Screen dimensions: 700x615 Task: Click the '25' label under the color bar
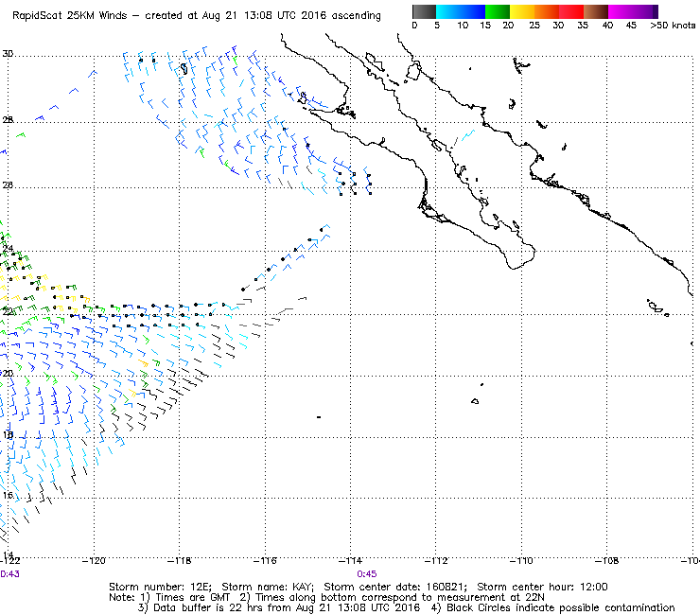click(534, 26)
